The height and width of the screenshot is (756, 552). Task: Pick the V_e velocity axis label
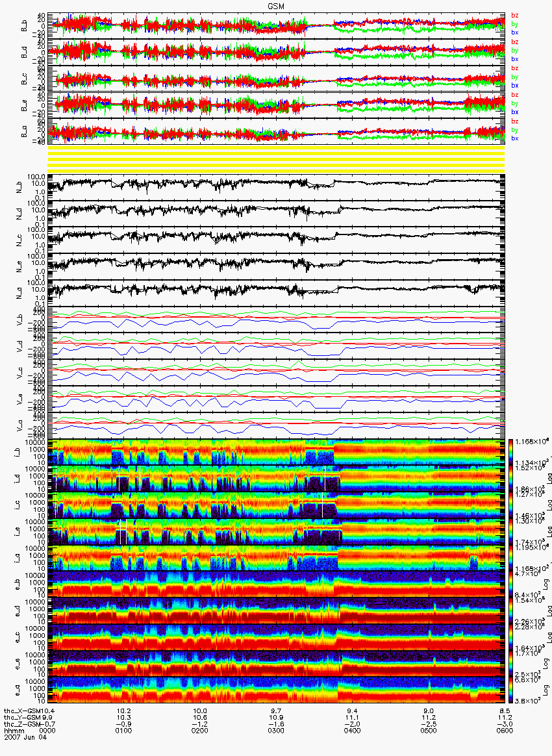(x=19, y=399)
